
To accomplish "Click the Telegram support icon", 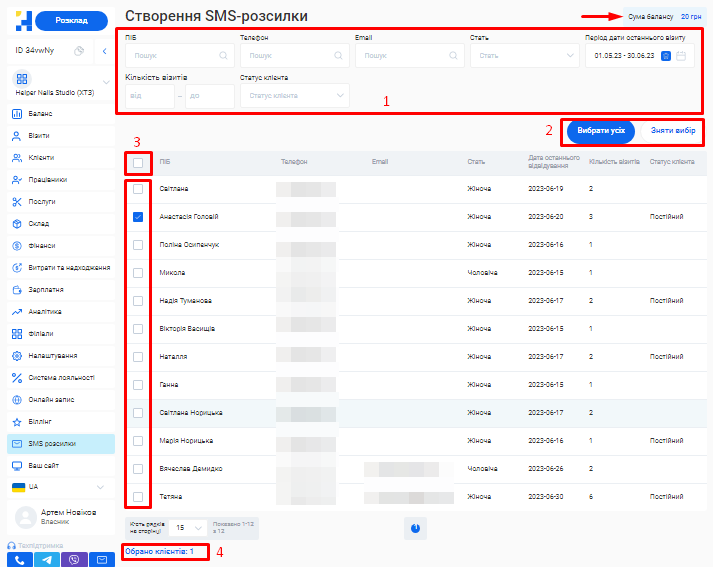I will pyautogui.click(x=46, y=559).
